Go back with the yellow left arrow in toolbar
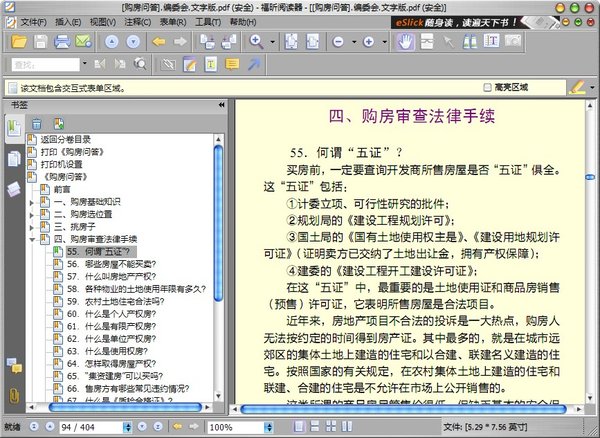The width and height of the screenshot is (600, 438). point(159,41)
